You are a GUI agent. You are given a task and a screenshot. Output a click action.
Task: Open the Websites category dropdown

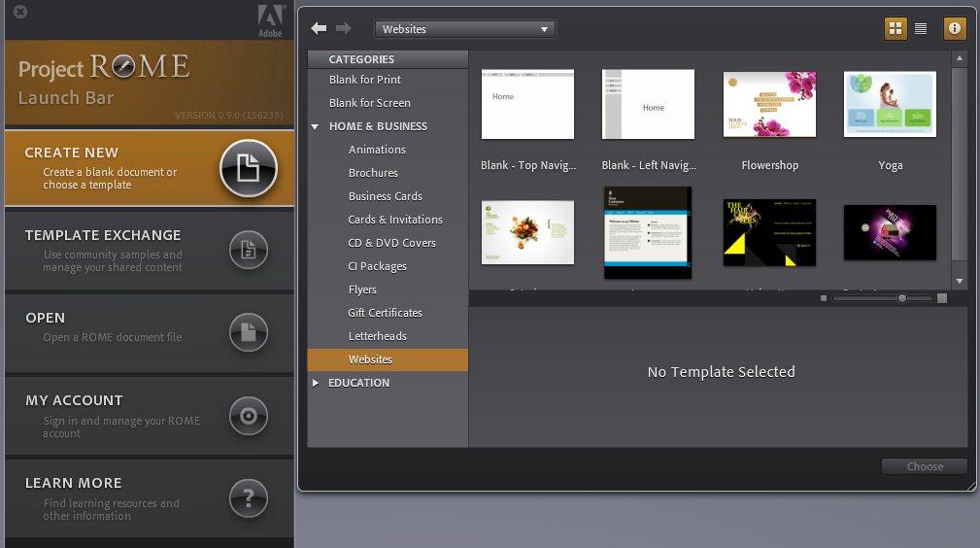pyautogui.click(x=465, y=29)
